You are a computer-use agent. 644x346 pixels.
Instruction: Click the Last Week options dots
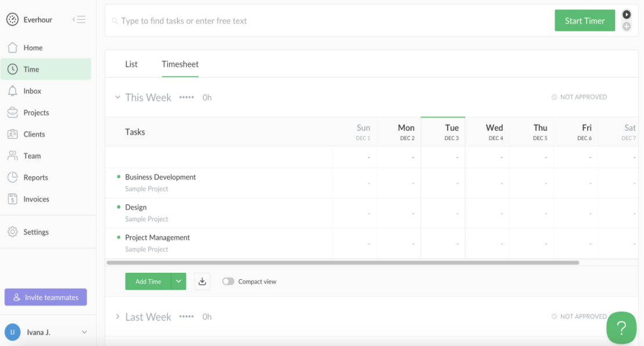point(186,316)
